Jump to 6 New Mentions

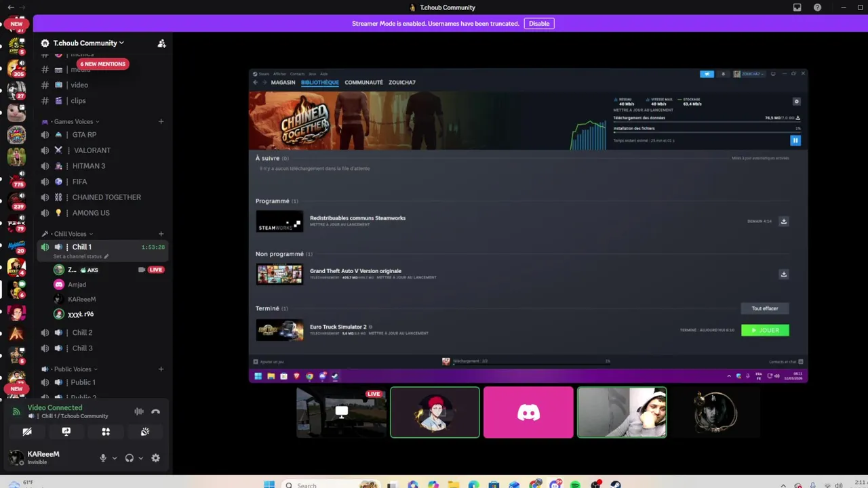(102, 64)
